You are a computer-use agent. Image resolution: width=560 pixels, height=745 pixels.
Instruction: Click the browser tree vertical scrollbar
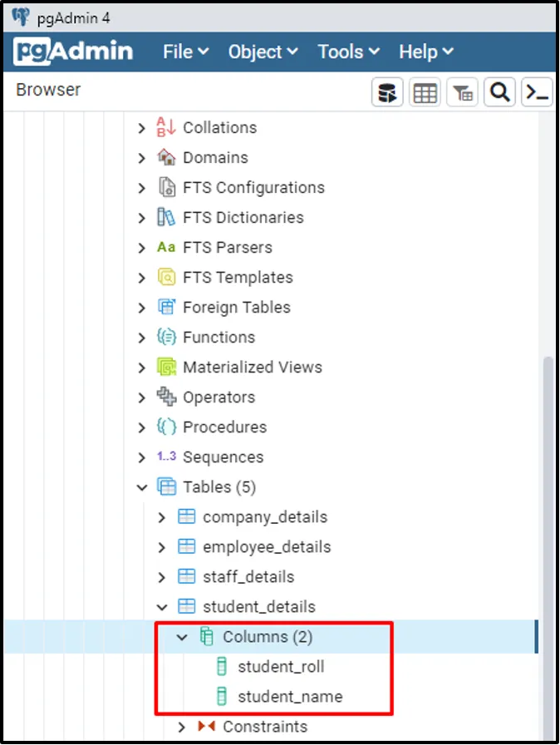click(x=547, y=499)
